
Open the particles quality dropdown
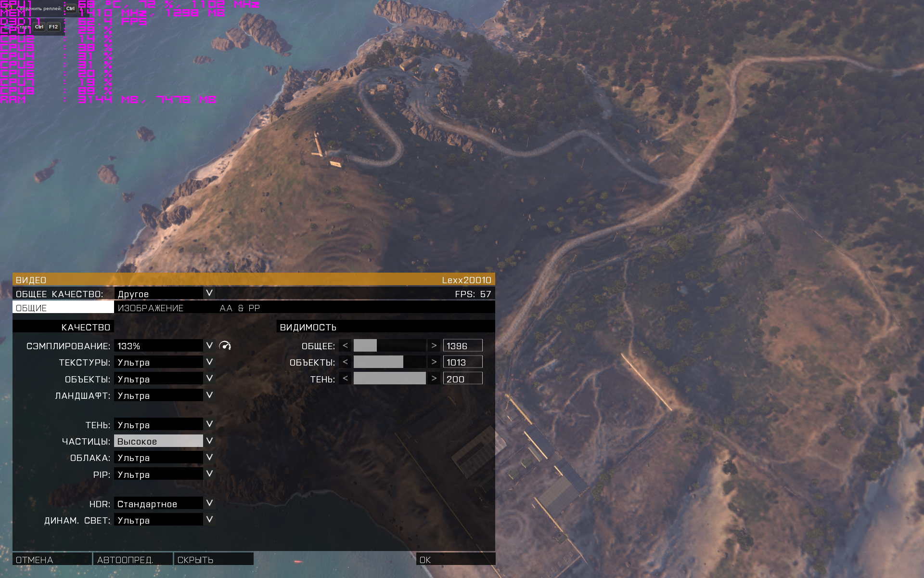pyautogui.click(x=209, y=441)
